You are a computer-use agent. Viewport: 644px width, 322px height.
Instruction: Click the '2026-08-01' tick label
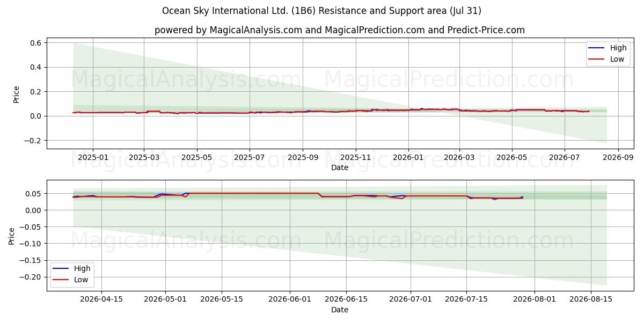[x=535, y=299]
